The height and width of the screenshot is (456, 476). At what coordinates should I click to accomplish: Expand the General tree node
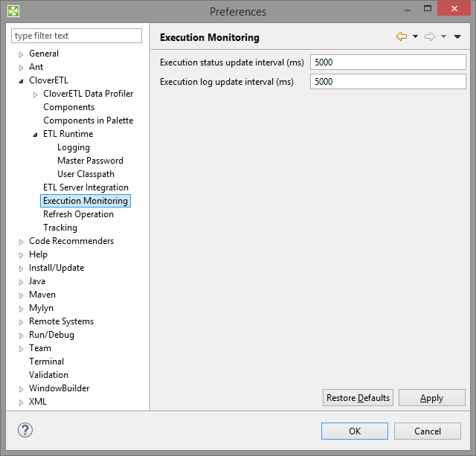click(x=21, y=54)
